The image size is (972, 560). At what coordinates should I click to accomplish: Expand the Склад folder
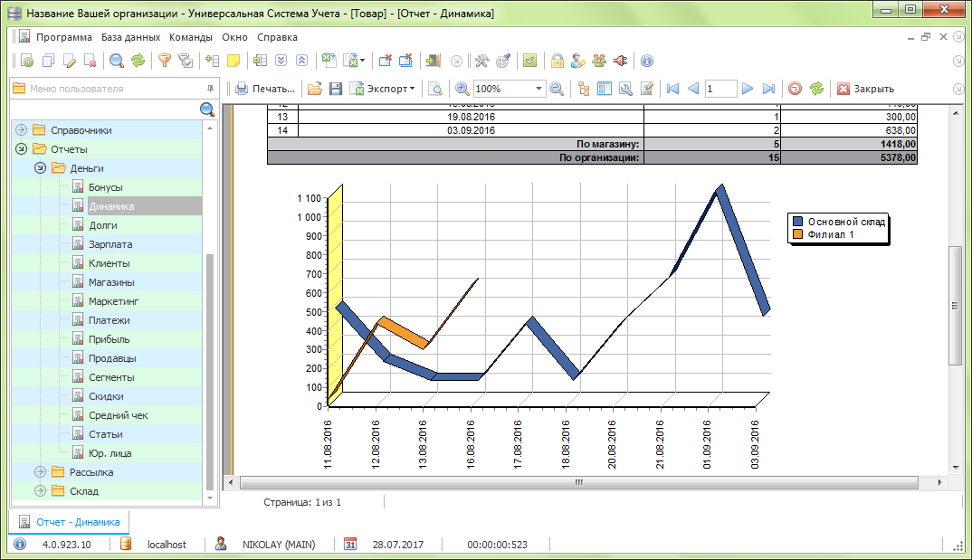[x=41, y=491]
